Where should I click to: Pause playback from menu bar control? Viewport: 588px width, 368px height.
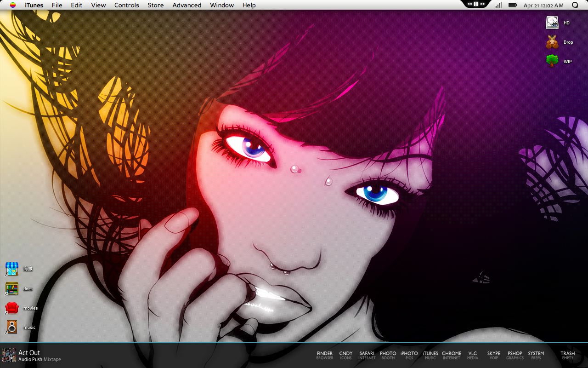476,4
